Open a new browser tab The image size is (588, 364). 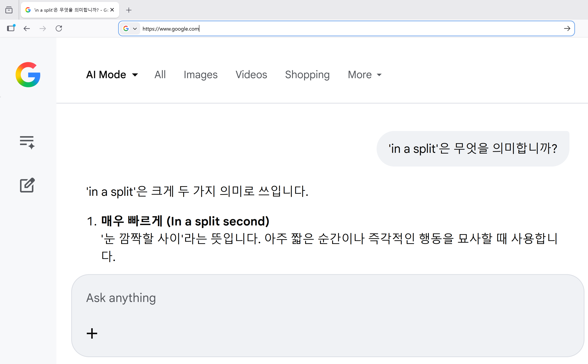129,10
